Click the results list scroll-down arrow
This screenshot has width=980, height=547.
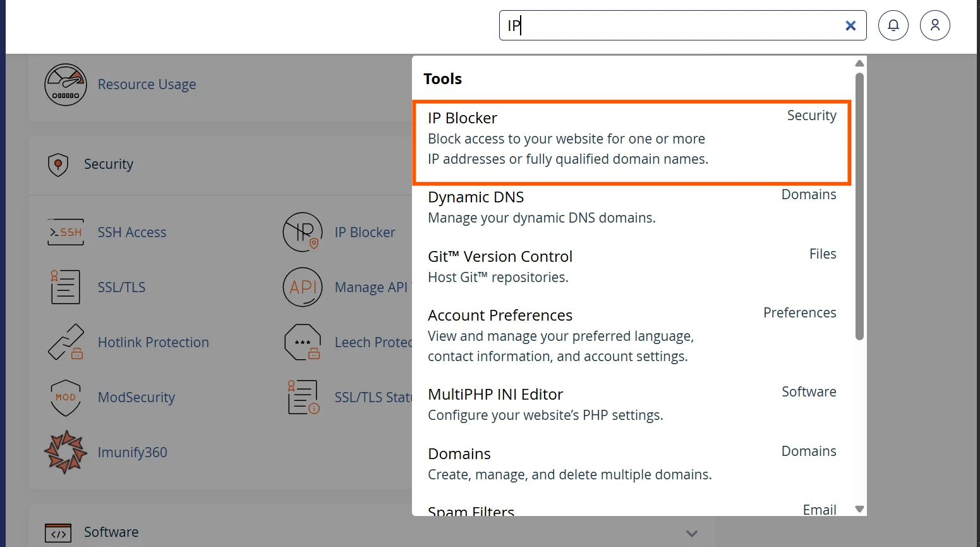click(859, 508)
